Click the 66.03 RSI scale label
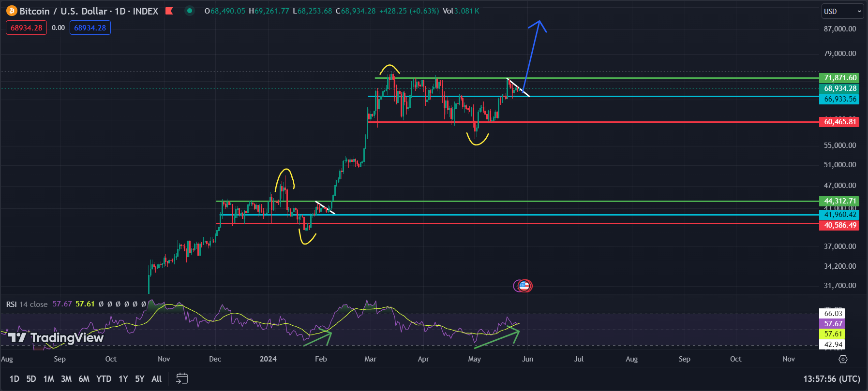The image size is (868, 391). [833, 314]
